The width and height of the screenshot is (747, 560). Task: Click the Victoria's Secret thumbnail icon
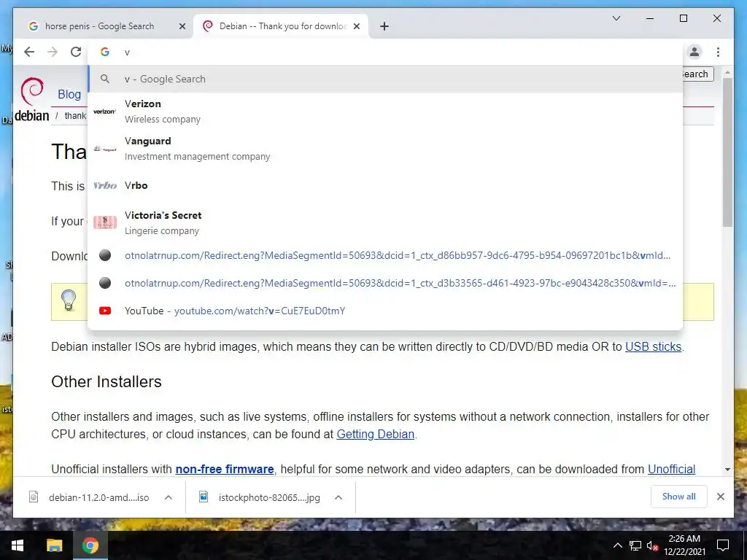coord(105,222)
